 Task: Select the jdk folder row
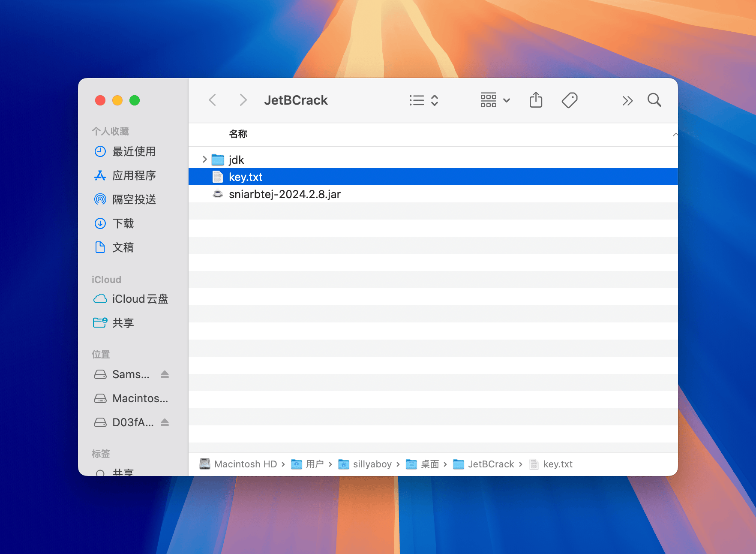coord(433,160)
